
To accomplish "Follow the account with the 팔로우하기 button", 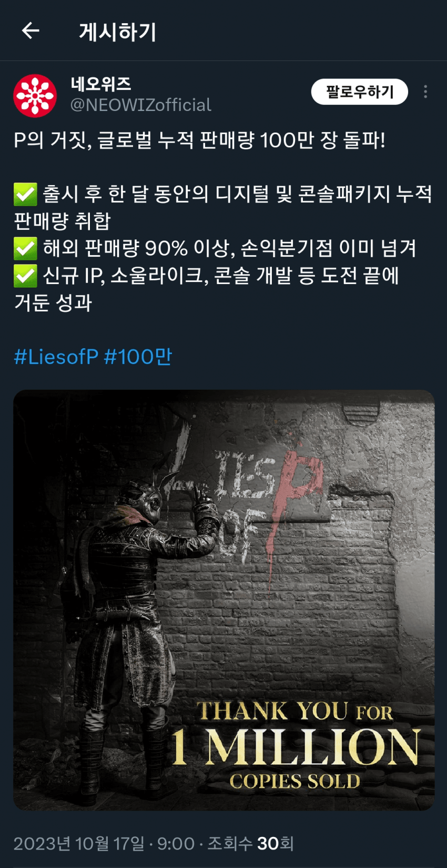I will (360, 92).
